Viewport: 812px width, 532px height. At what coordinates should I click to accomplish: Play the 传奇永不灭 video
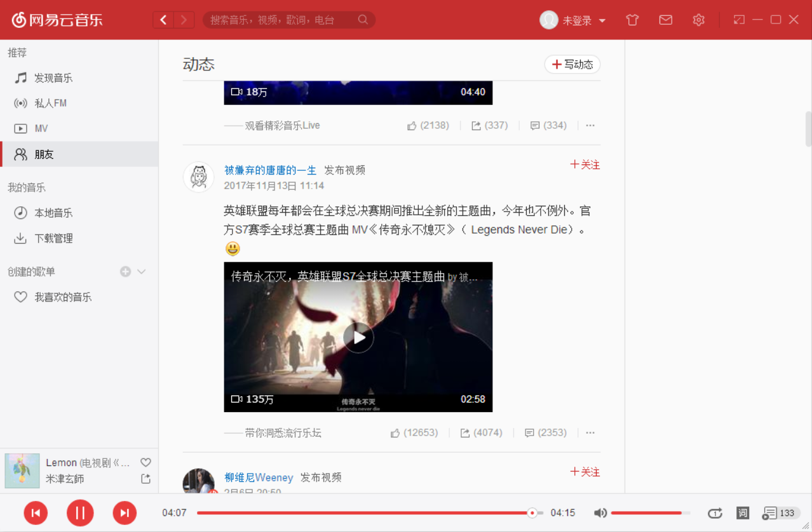(358, 337)
